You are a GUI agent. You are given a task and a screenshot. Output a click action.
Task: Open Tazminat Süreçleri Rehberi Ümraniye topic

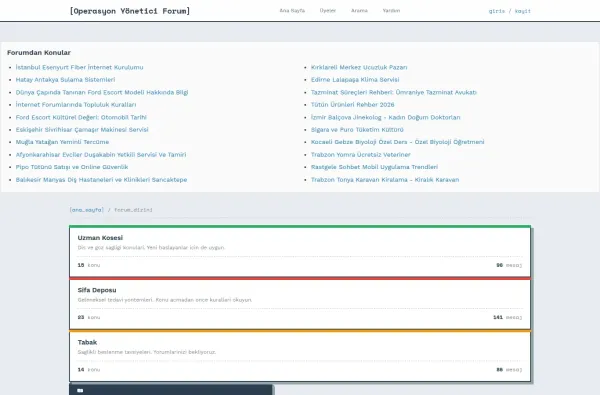pyautogui.click(x=394, y=92)
